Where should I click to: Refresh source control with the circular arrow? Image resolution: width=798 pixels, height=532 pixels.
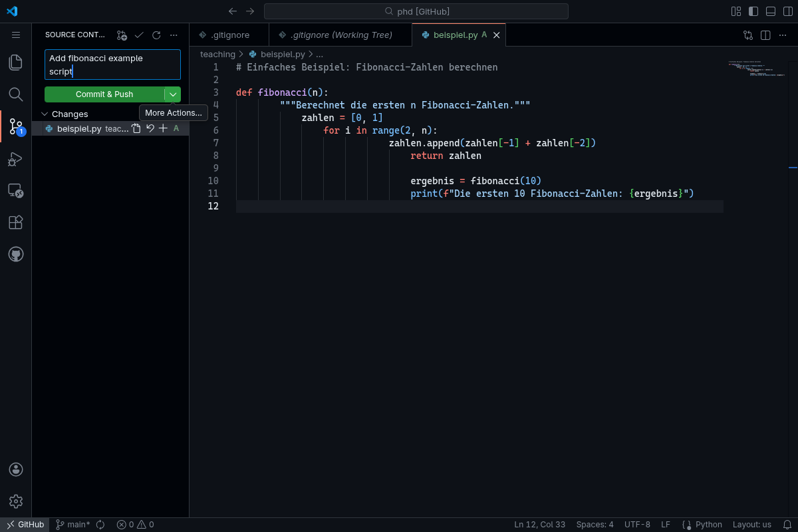click(x=156, y=35)
